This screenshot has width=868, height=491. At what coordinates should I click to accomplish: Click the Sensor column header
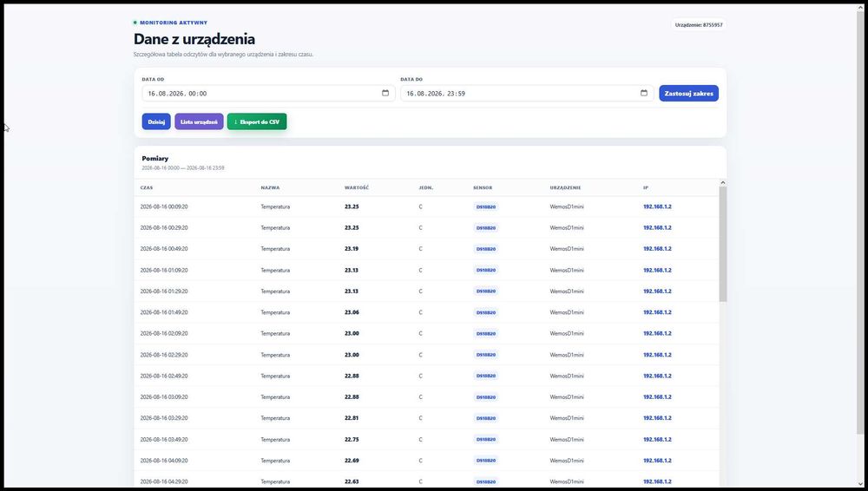[483, 187]
